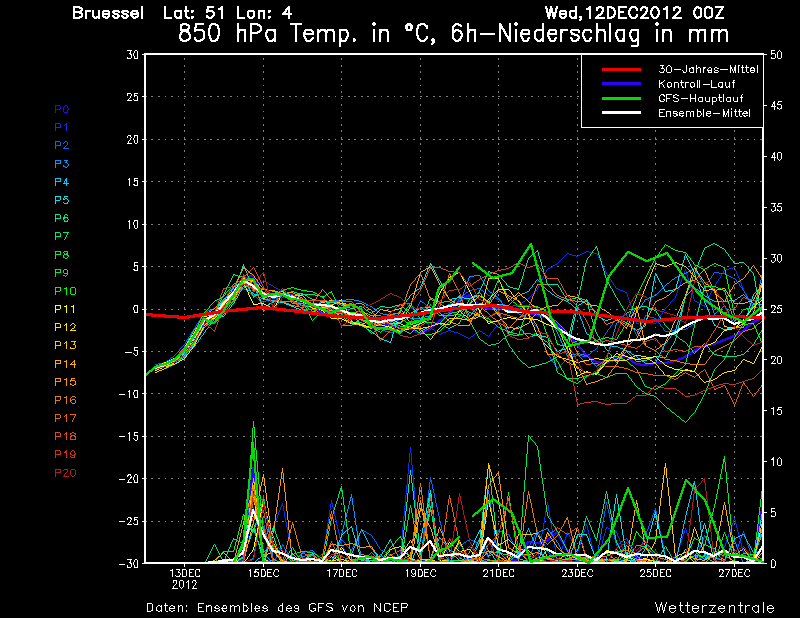
Task: Click the white Ensemble-Mittel legend line
Action: coord(621,113)
